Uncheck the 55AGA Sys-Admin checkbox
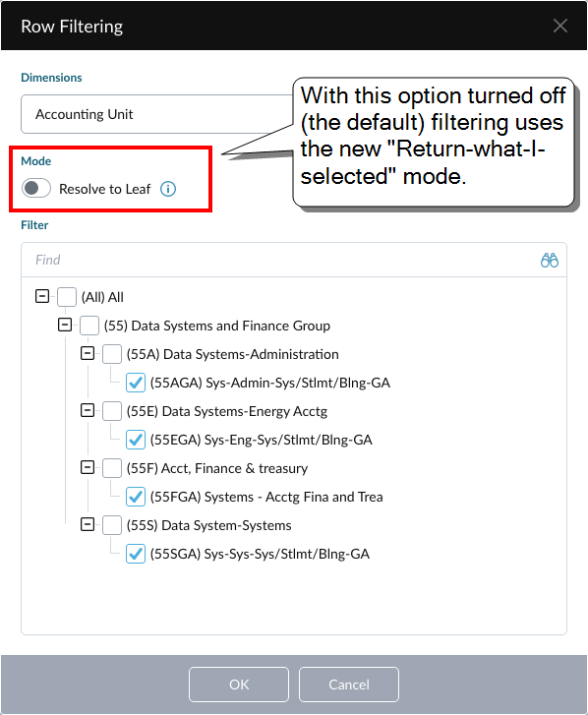This screenshot has height=715, width=588. pos(136,383)
